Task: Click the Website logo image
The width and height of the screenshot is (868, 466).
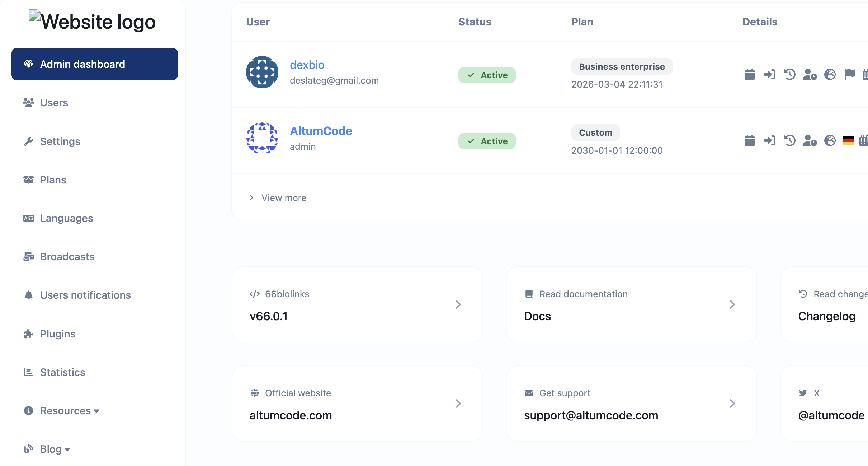Action: pyautogui.click(x=92, y=22)
